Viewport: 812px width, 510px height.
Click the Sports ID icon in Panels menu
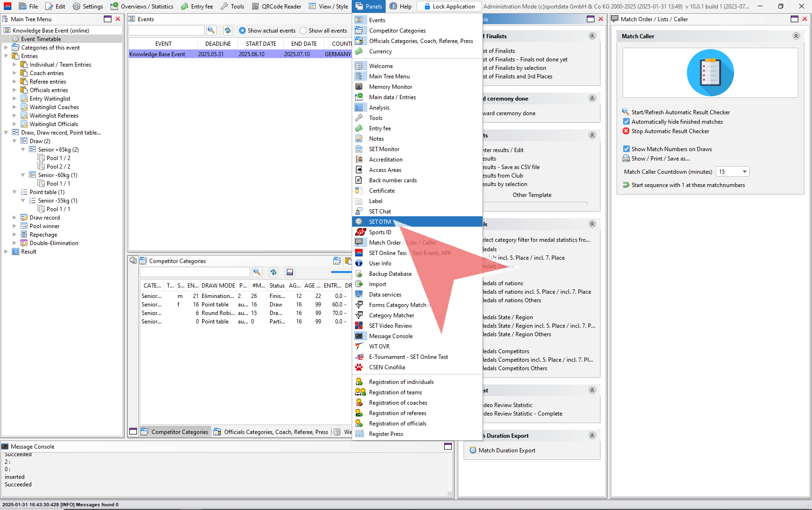tap(360, 232)
